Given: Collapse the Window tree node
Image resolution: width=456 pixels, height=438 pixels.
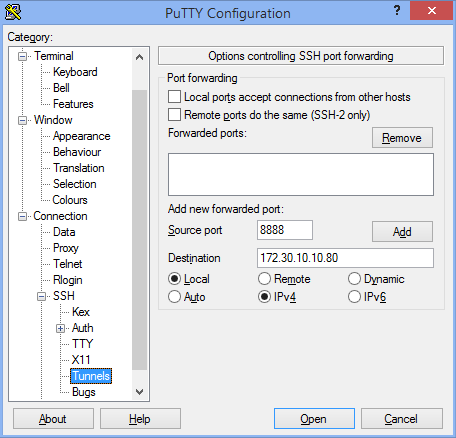Looking at the screenshot, I should point(22,120).
